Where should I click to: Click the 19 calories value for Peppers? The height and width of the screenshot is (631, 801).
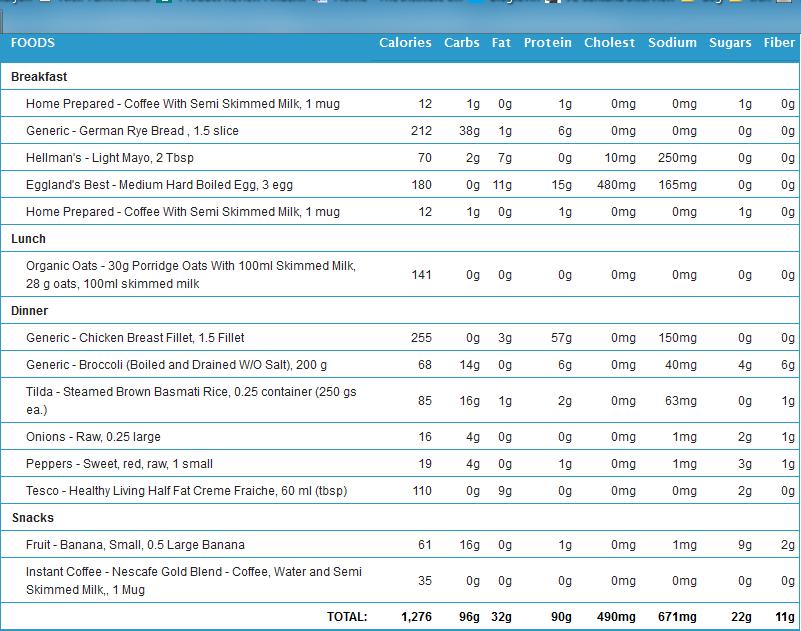[x=425, y=464]
